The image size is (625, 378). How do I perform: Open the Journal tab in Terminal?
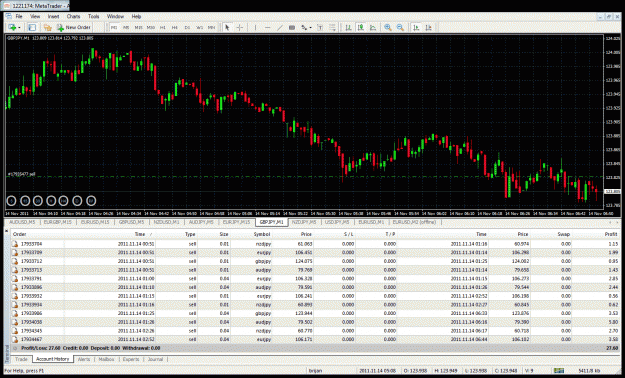pos(155,359)
